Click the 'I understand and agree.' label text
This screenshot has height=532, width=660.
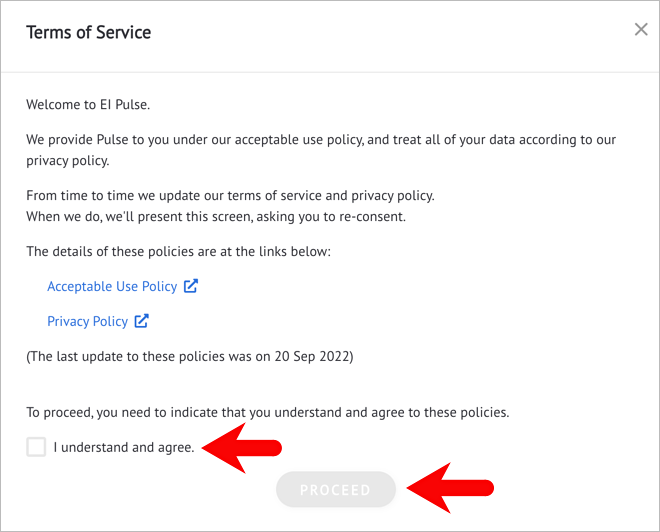point(124,447)
